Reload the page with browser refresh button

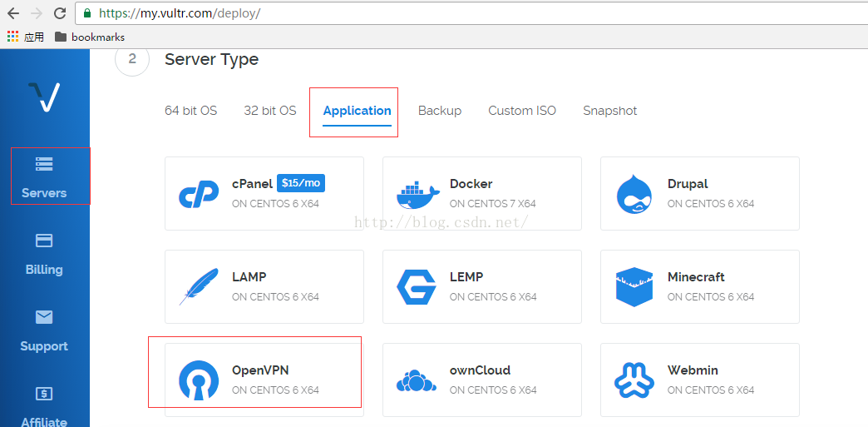pos(60,13)
